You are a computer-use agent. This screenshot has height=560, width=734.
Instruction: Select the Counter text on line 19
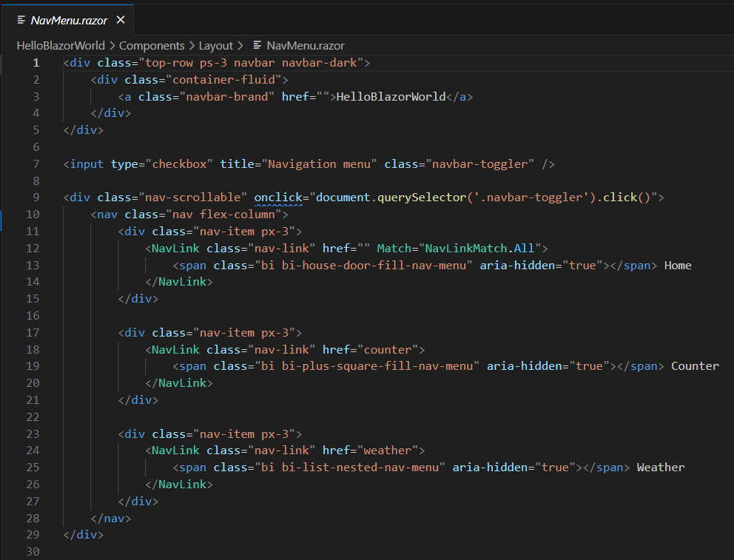pyautogui.click(x=694, y=365)
